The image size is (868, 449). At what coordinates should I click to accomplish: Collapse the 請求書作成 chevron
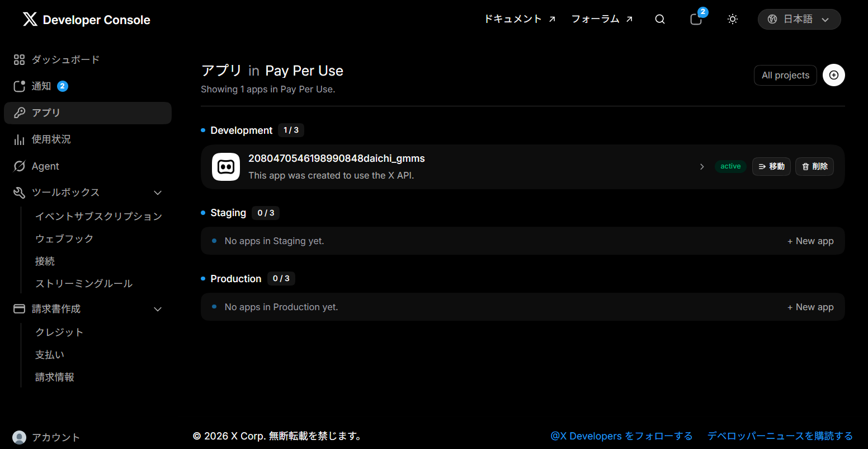click(158, 309)
